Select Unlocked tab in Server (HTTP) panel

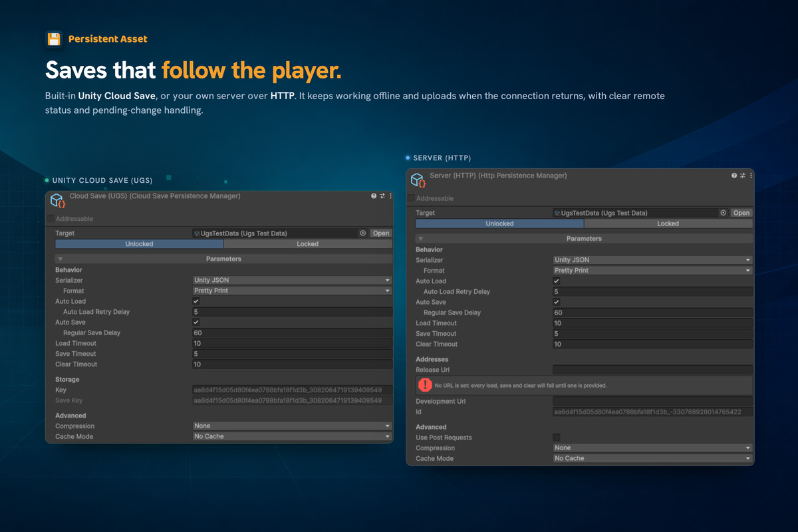[499, 223]
